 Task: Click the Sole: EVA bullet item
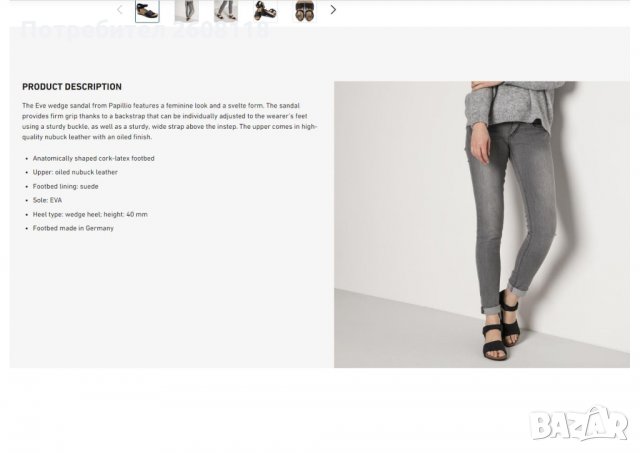47,200
